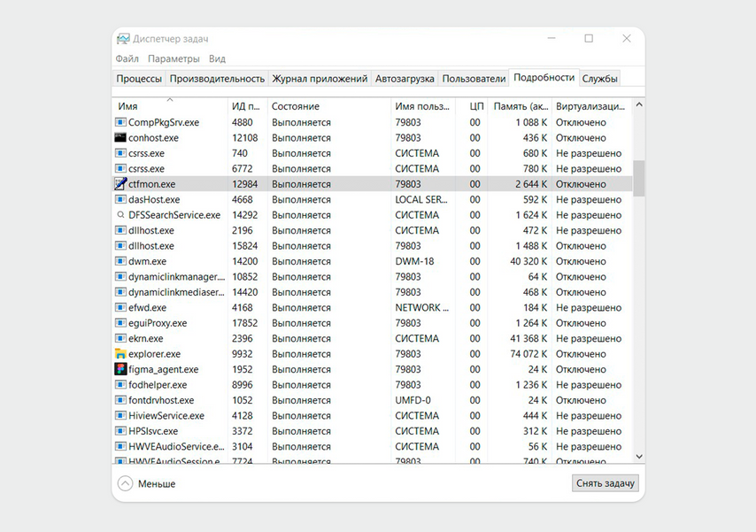Select the csrss.exe row with PID 6772
The width and height of the screenshot is (756, 532).
tap(373, 168)
